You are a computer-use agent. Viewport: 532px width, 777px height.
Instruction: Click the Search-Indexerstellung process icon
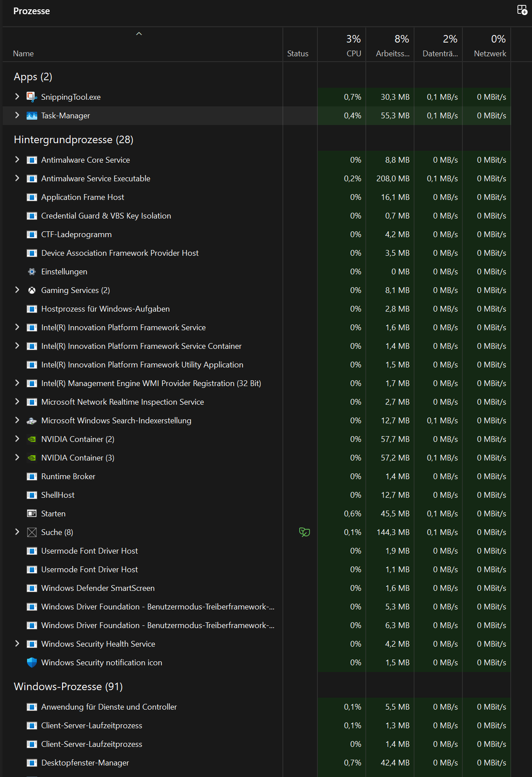click(x=31, y=421)
